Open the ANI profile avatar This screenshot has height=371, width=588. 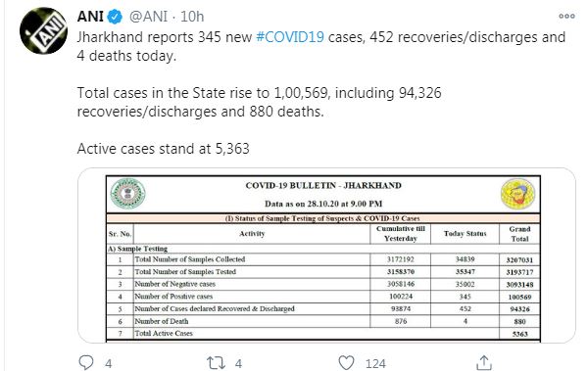tap(43, 30)
